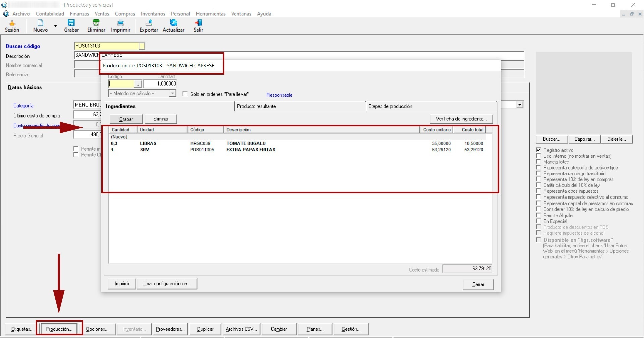Viewport: 644px width, 338px height.
Task: Open the Buscar código dropdown button
Action: click(x=142, y=46)
